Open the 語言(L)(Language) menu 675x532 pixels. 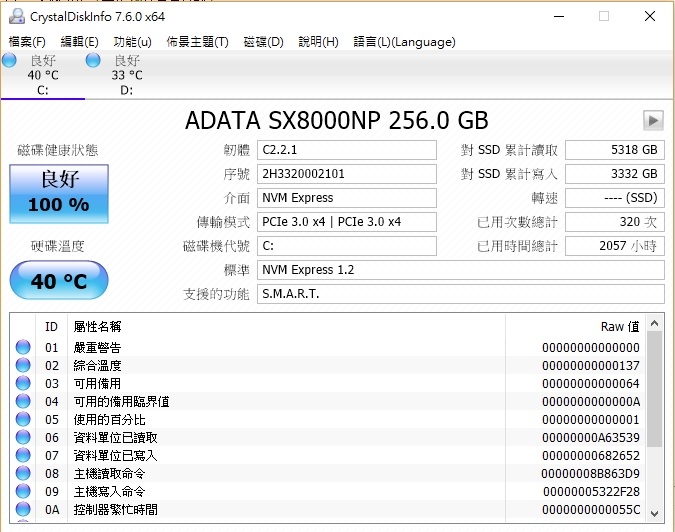coord(405,42)
